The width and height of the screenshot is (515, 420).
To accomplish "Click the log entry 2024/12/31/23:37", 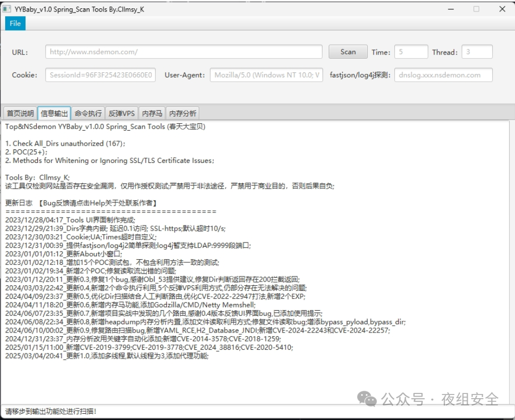I will pyautogui.click(x=143, y=339).
